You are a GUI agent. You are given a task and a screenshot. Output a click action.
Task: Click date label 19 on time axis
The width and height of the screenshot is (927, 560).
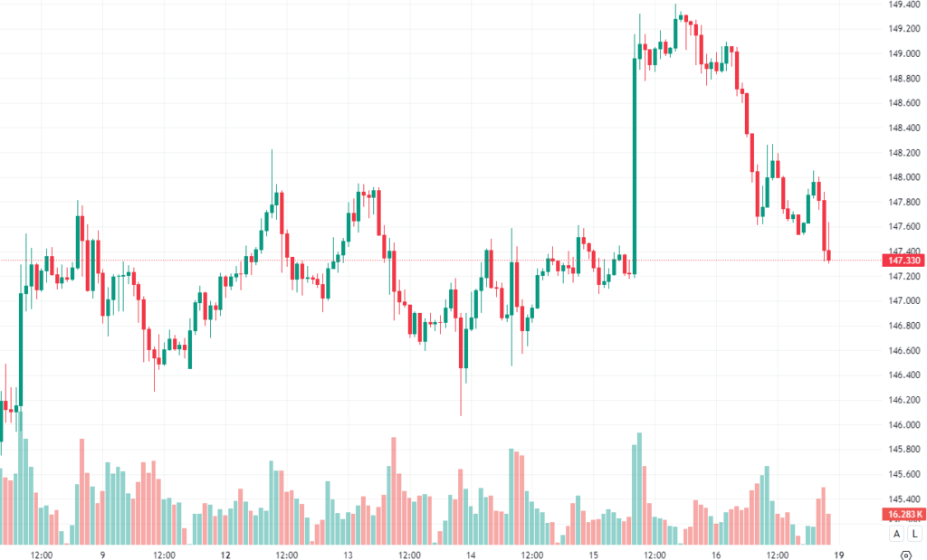click(839, 554)
